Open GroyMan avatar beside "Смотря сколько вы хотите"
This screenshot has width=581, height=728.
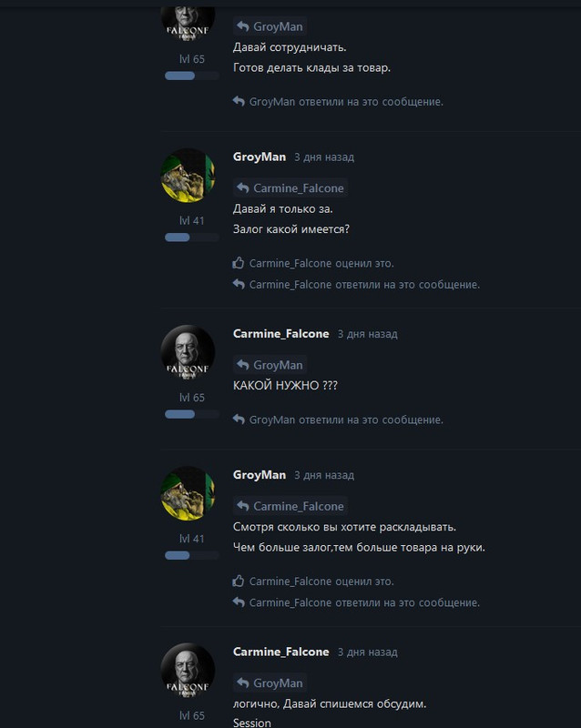coord(188,493)
